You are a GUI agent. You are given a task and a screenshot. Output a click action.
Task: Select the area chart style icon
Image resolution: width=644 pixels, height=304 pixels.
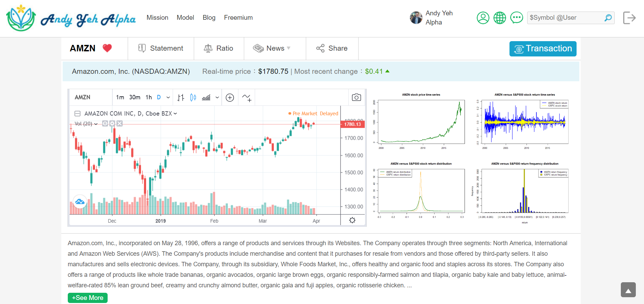coord(206,98)
